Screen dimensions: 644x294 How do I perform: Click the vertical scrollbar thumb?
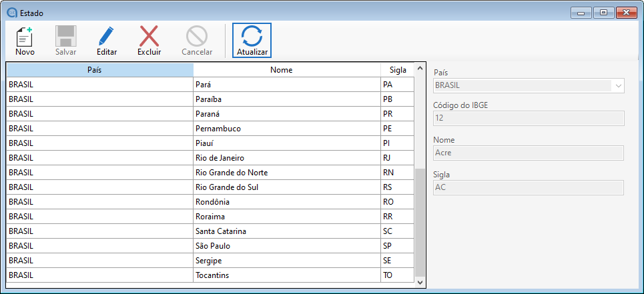tap(420, 222)
